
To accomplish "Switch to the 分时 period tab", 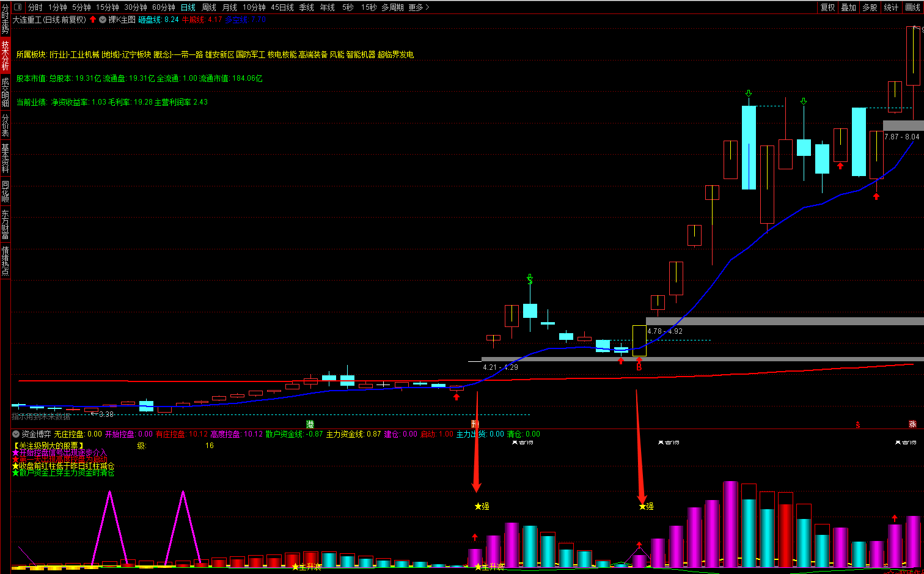I will [x=35, y=7].
